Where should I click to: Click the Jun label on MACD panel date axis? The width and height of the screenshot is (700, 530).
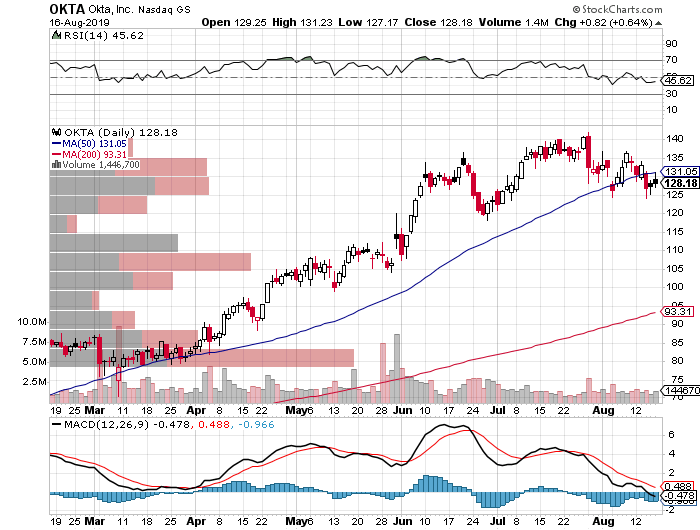(x=402, y=522)
